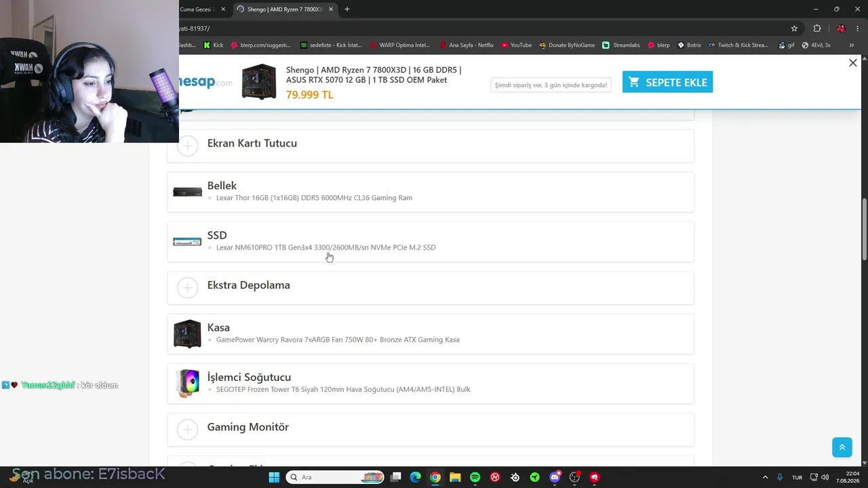
Task: Open the Bellek component row
Action: 431,192
